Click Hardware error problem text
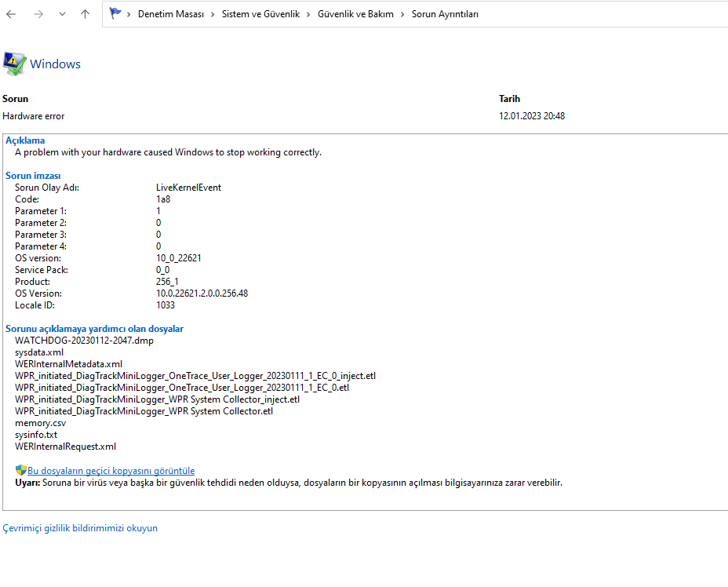Viewport: 728px width, 587px height. pyautogui.click(x=34, y=116)
